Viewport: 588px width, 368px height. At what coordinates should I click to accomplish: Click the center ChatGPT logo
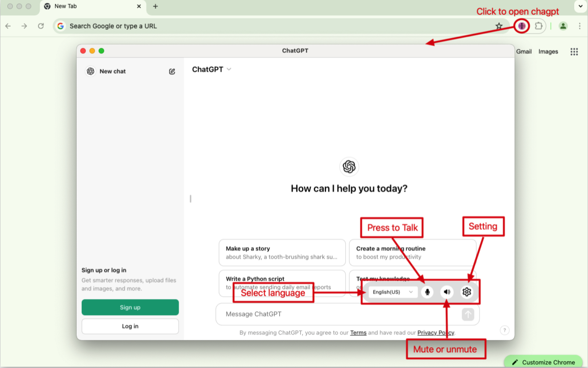(349, 167)
